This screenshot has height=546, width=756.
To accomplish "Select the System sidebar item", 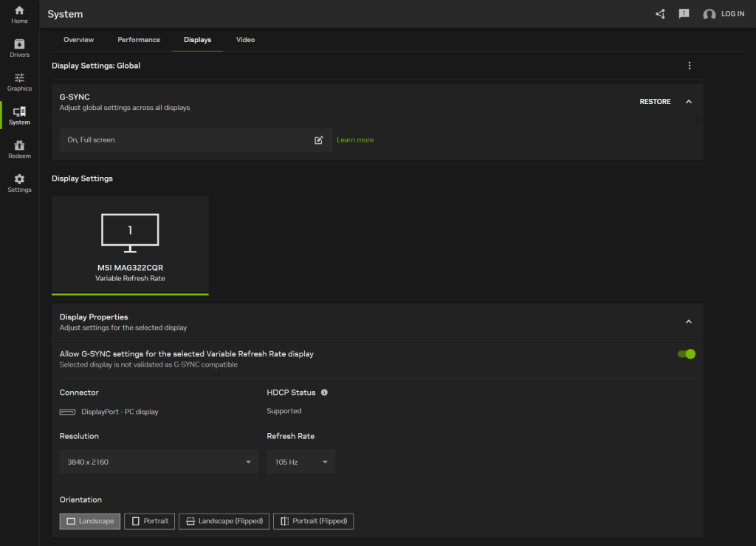I will pos(19,116).
